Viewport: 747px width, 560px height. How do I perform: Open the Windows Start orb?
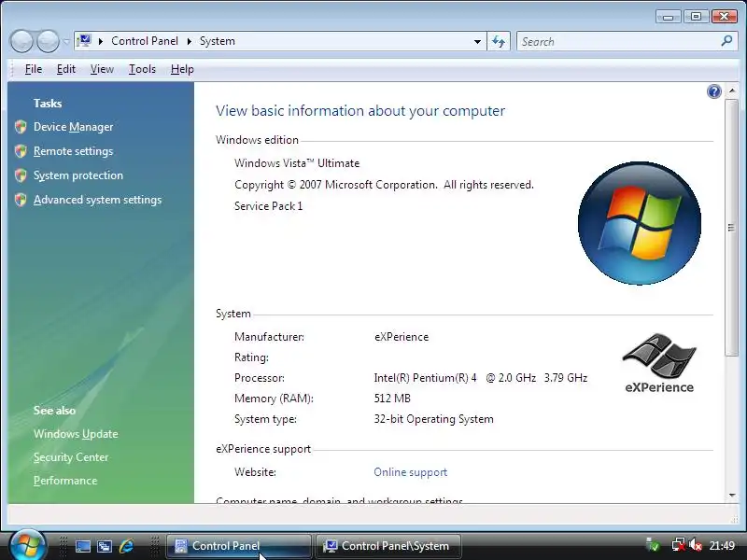[28, 545]
